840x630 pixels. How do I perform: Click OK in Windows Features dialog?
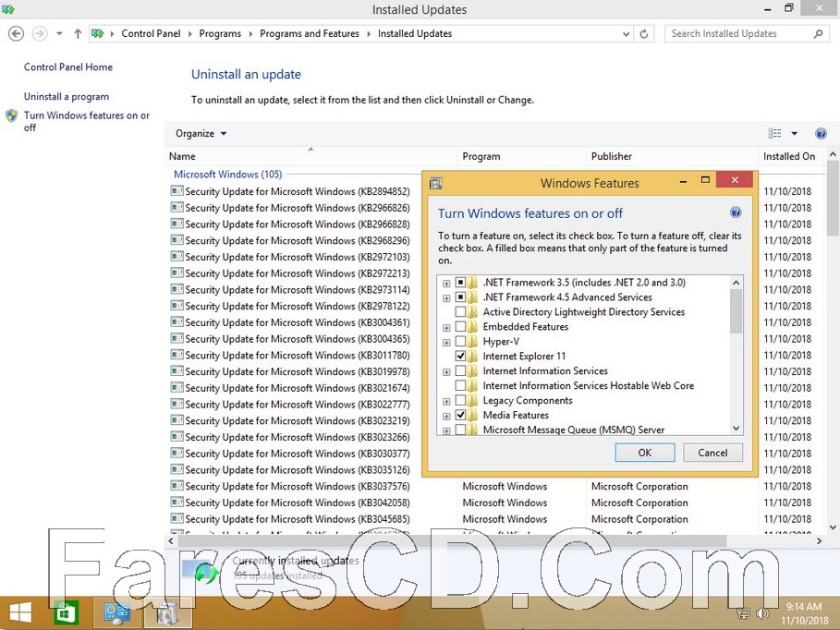(644, 453)
